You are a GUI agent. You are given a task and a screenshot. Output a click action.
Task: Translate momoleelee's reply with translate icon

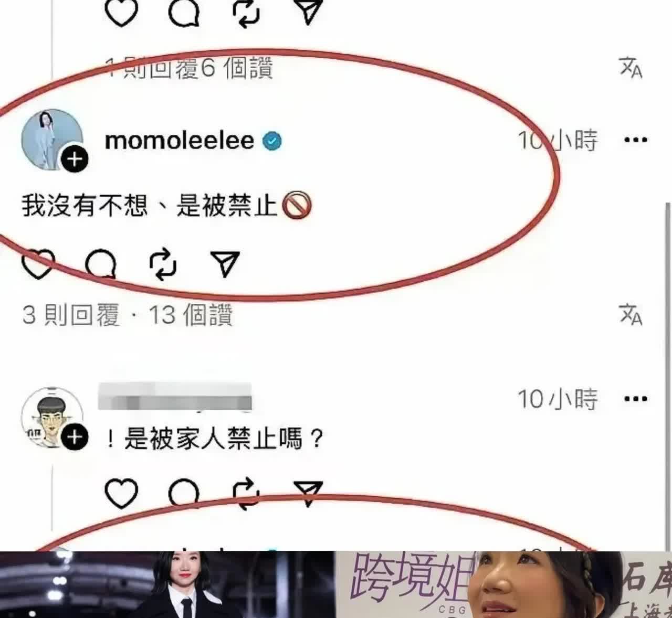coord(631,315)
